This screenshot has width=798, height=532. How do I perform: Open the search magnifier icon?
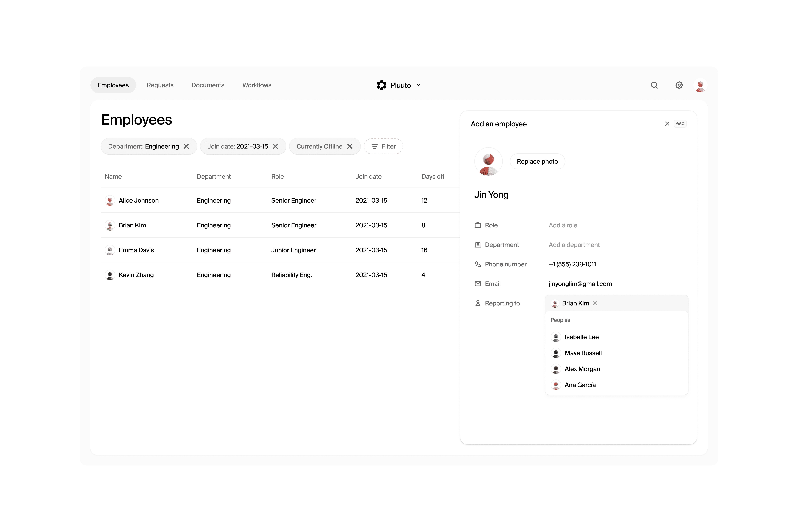click(654, 85)
